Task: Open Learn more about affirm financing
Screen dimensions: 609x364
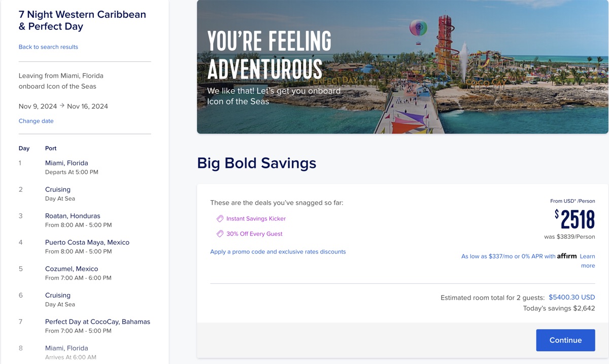Action: pyautogui.click(x=588, y=261)
